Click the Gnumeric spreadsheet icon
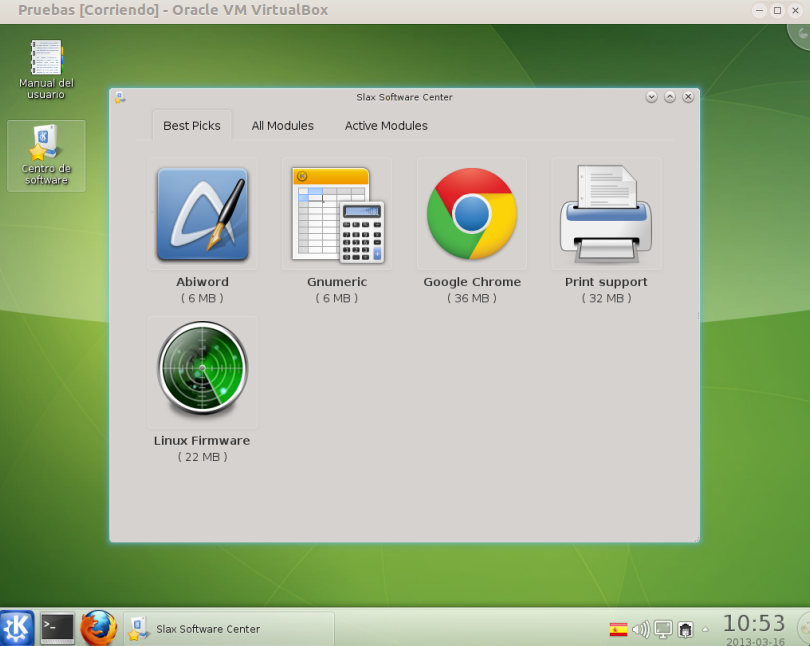The height and width of the screenshot is (646, 810). 337,214
